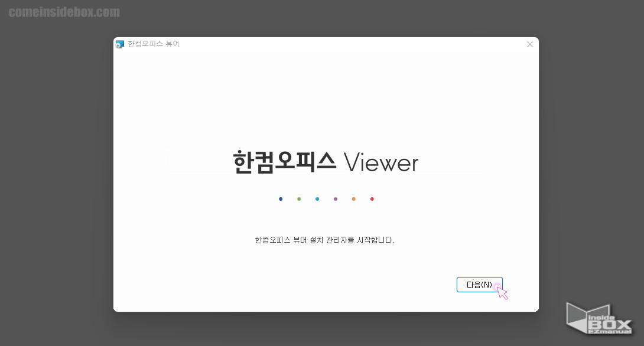
Task: Click the '한컴오피스 Viewer' logo heading
Action: 326,162
